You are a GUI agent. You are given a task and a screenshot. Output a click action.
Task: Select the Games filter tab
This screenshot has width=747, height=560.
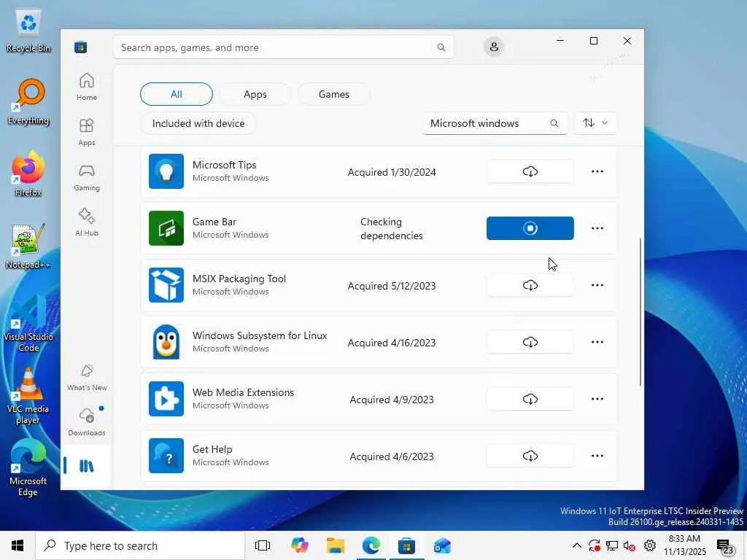point(333,94)
